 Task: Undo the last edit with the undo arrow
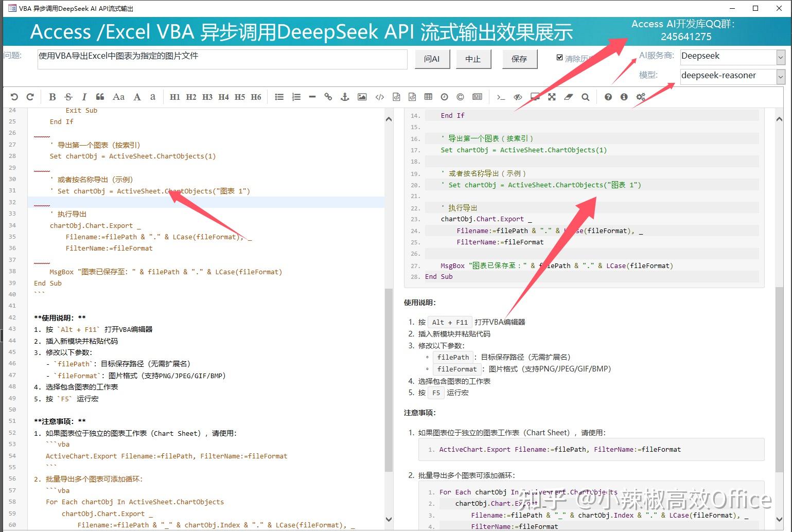[14, 97]
